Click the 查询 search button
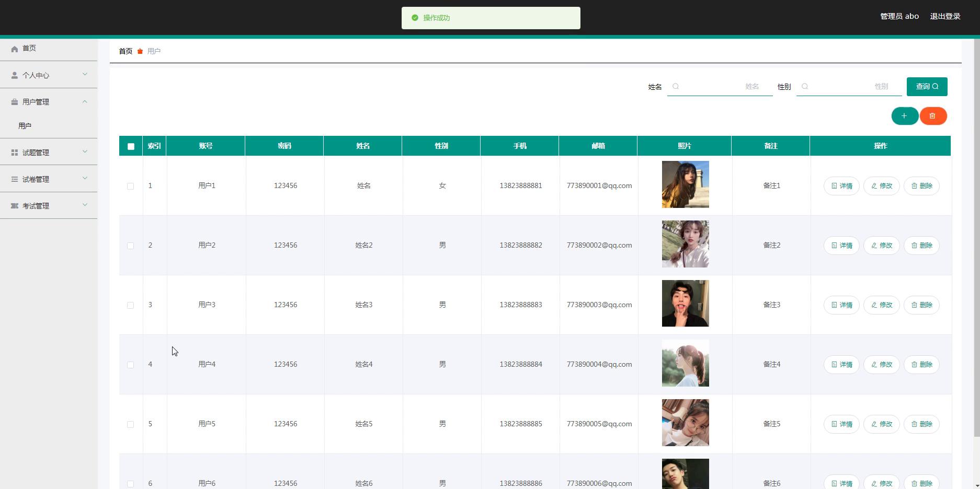This screenshot has width=980, height=489. pyautogui.click(x=927, y=87)
